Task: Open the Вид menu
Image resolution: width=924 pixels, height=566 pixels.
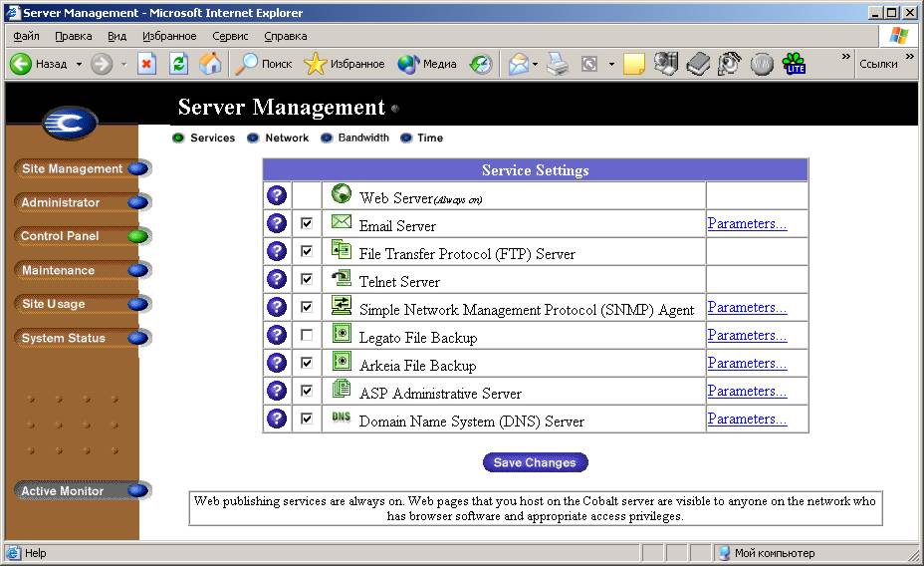Action: 116,36
